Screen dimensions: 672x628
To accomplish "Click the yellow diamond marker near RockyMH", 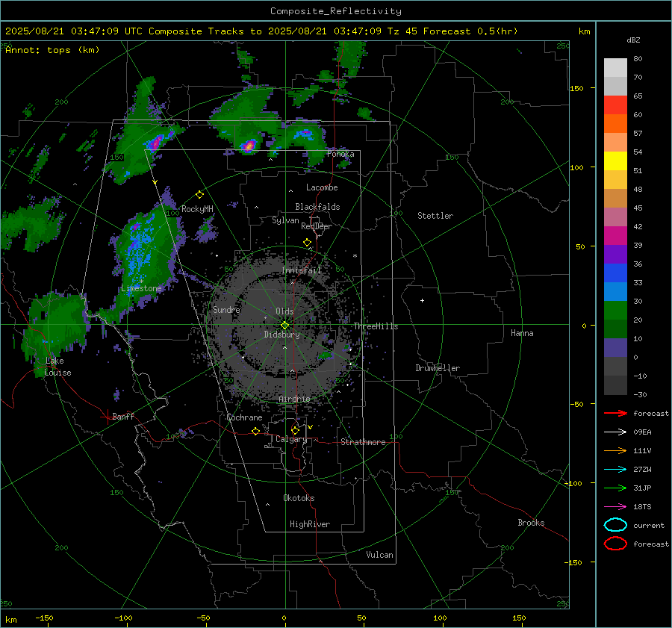I will point(199,195).
